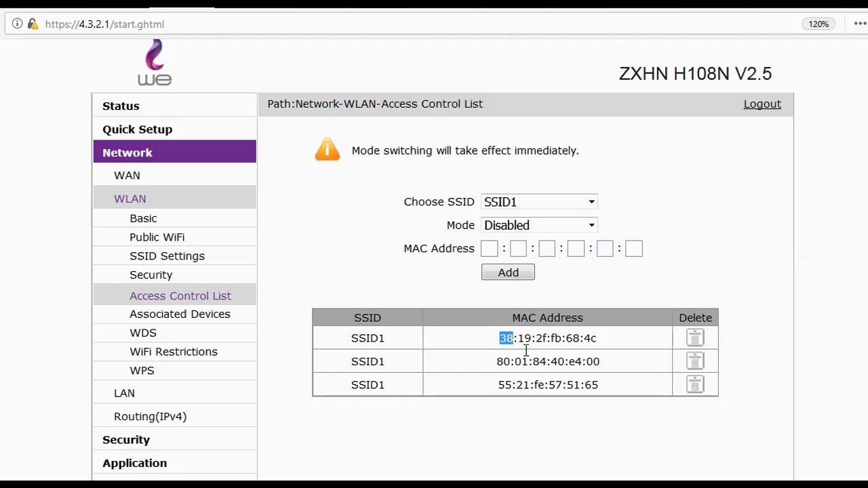Viewport: 868px width, 488px height.
Task: Click the Path:Network-WLAN-Access Control List text
Action: click(375, 104)
